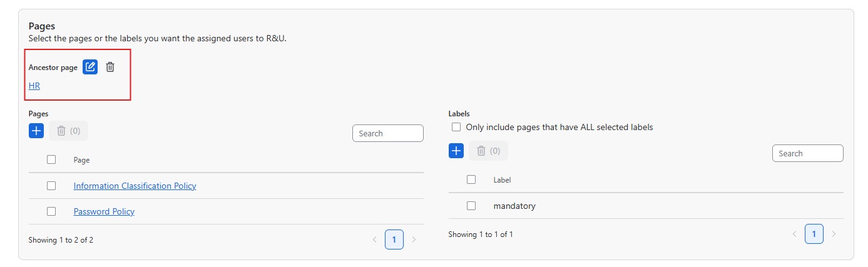Click the Pages search field
Image resolution: width=868 pixels, height=267 pixels.
(388, 133)
